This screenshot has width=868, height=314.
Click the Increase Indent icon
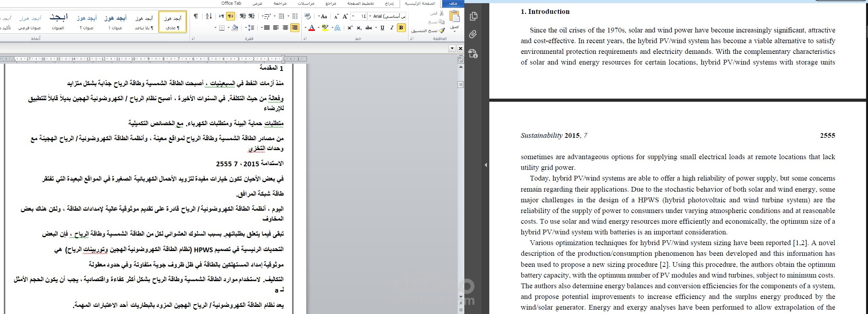click(x=243, y=16)
